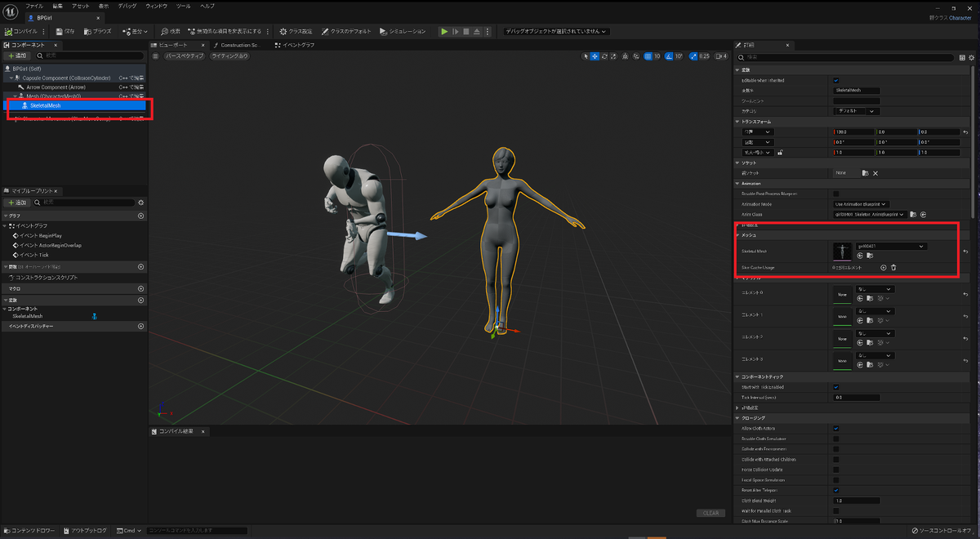
Task: Open the ウィンドウ menu
Action: coord(158,6)
